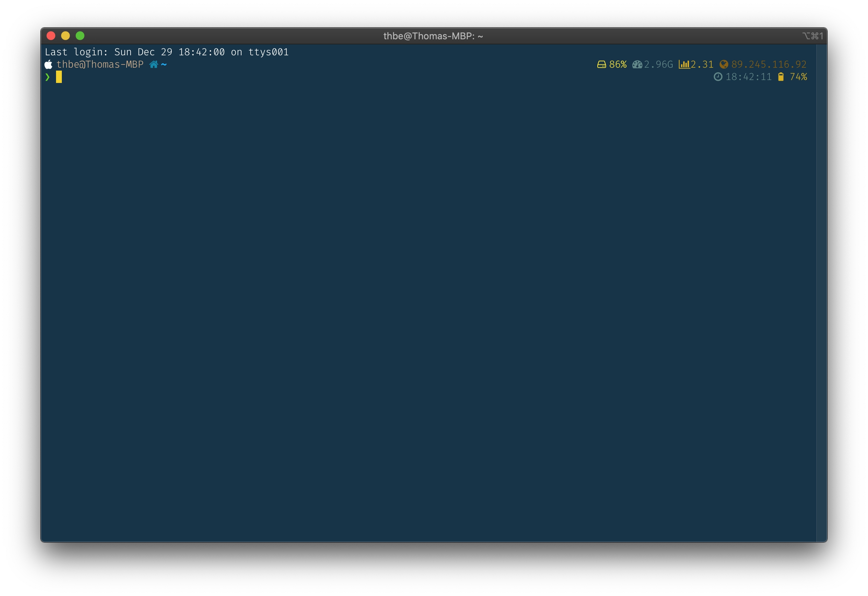This screenshot has height=596, width=868.
Task: Click the tilde after the home icon
Action: pos(164,64)
